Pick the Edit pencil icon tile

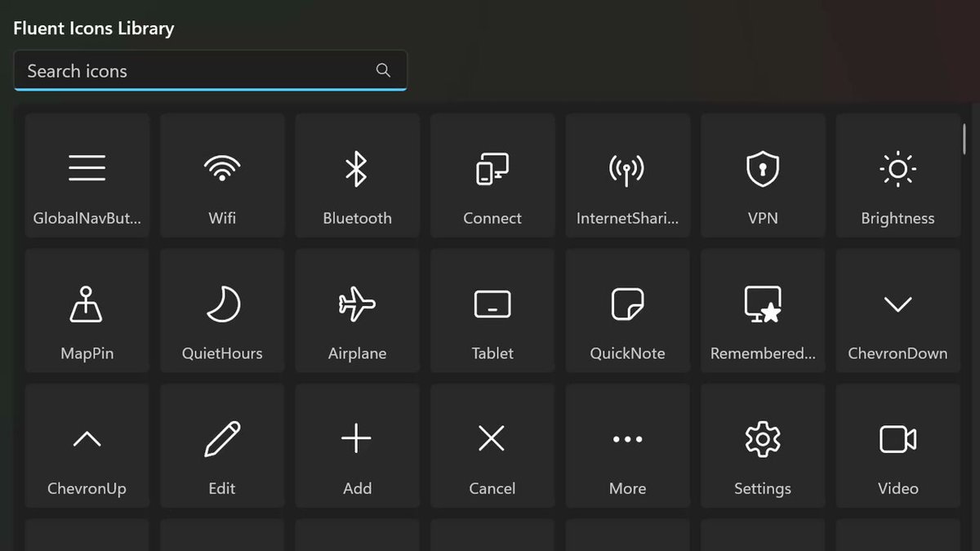click(222, 446)
